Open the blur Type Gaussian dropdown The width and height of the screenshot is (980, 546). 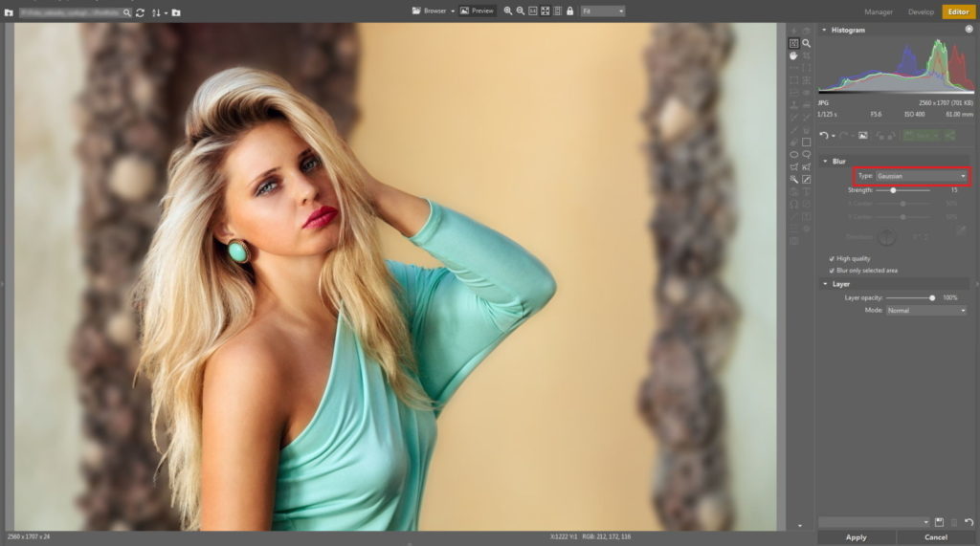[922, 176]
